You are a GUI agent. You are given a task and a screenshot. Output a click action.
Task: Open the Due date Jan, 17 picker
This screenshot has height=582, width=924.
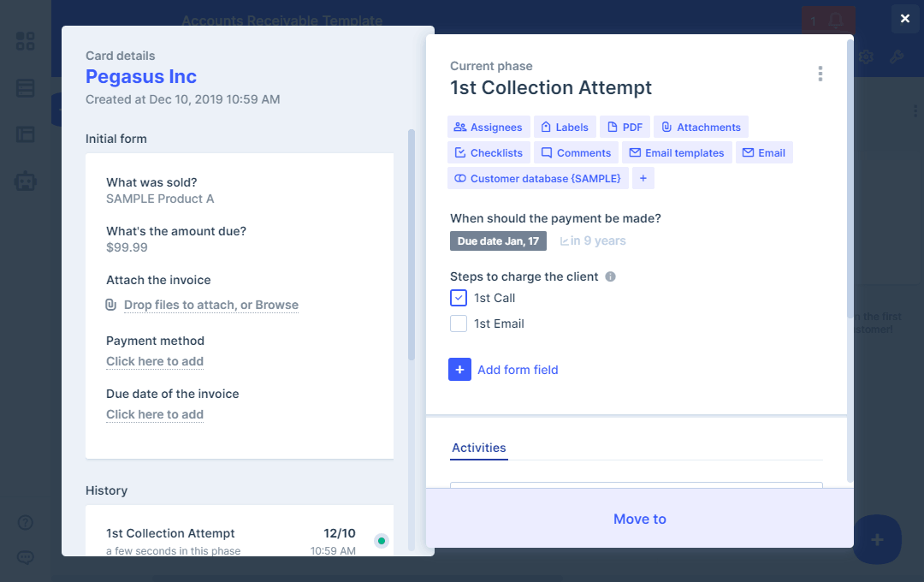498,241
